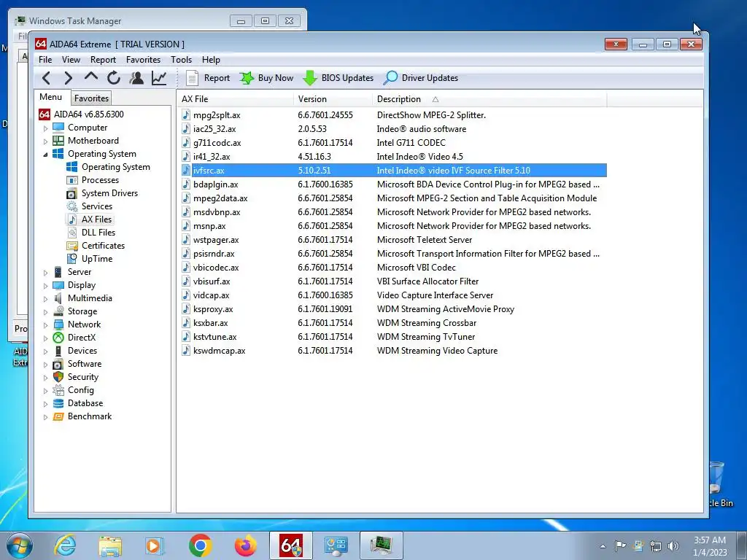Sort by the Description column header

click(489, 99)
